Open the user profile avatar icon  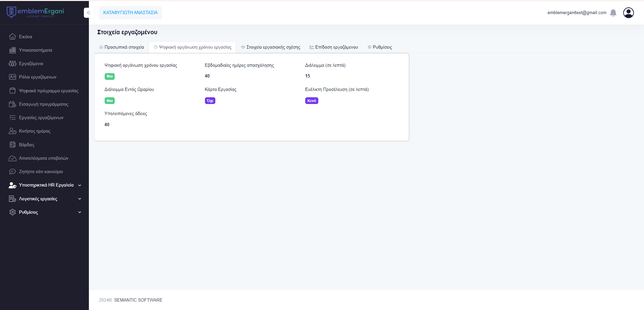click(628, 13)
